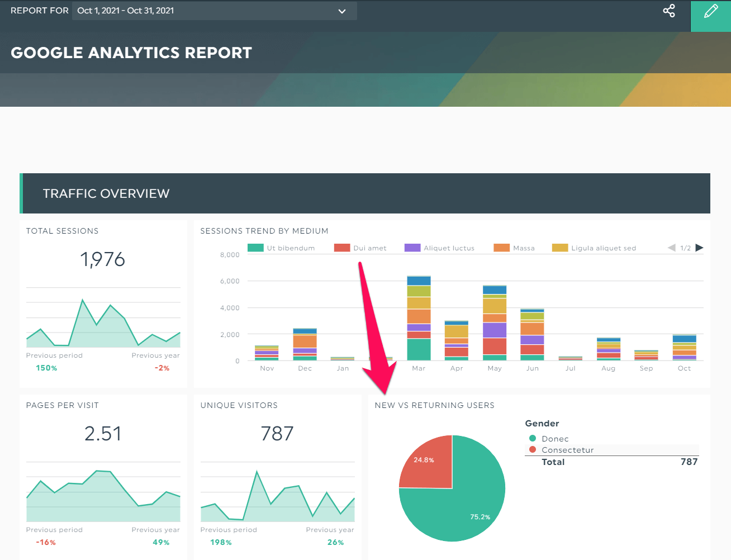Open the report date range dropdown

tap(215, 11)
